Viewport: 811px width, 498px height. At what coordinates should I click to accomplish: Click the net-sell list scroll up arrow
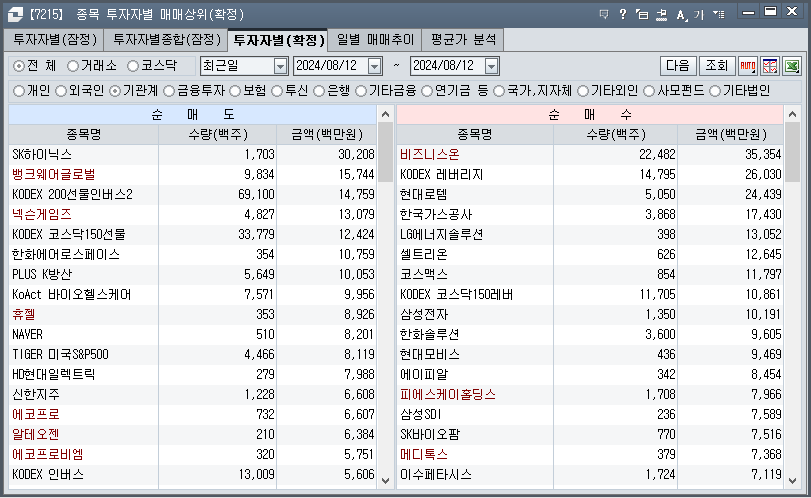tap(385, 114)
